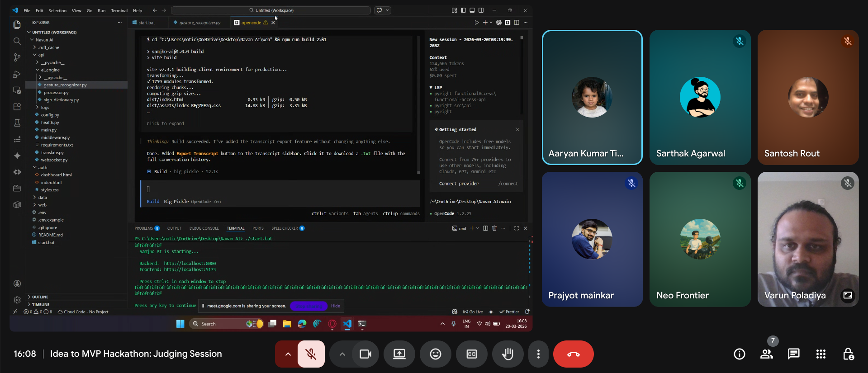The width and height of the screenshot is (868, 373).
Task: Show the people participants list
Action: click(x=766, y=354)
